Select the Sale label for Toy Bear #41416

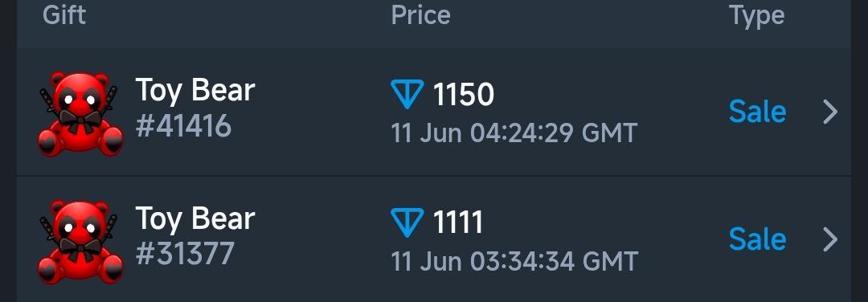(757, 112)
